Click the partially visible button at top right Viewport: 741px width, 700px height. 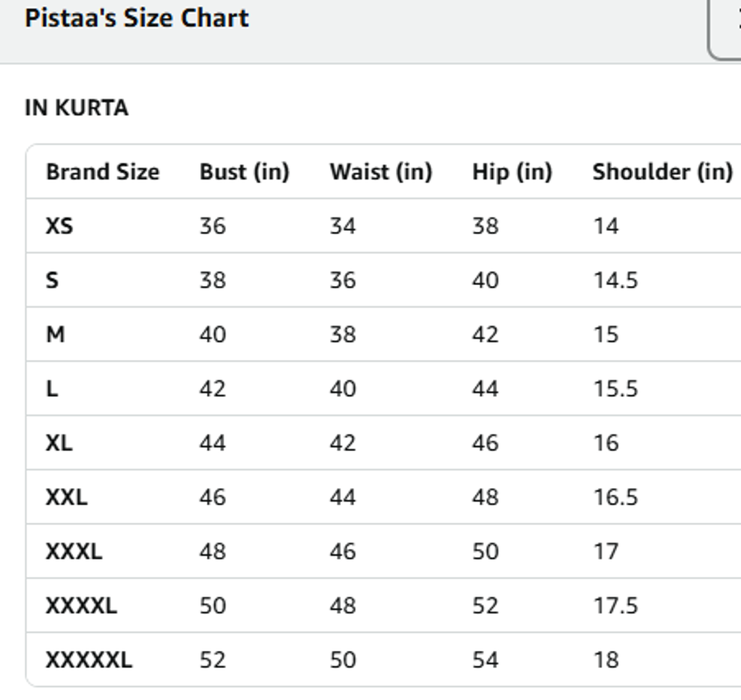coord(726,28)
